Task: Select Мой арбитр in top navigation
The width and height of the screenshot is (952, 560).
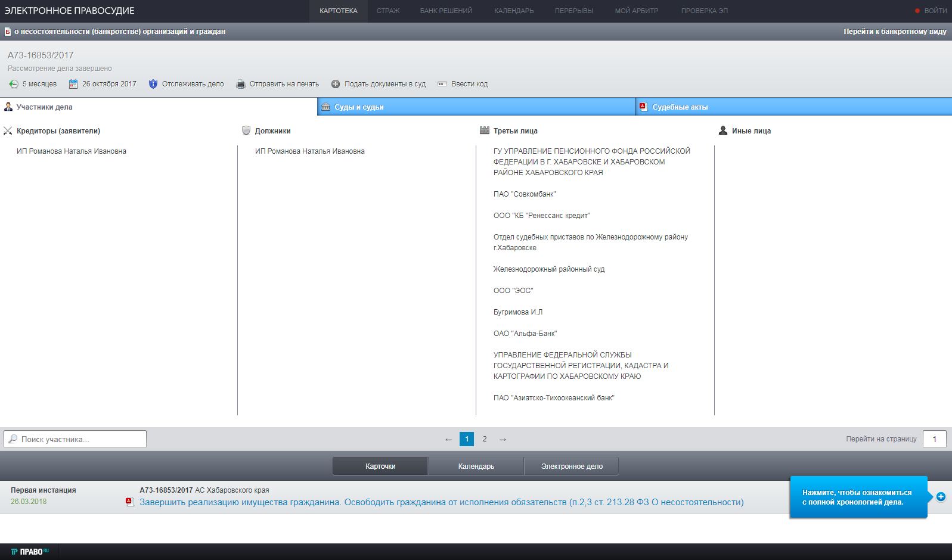Action: pos(636,11)
